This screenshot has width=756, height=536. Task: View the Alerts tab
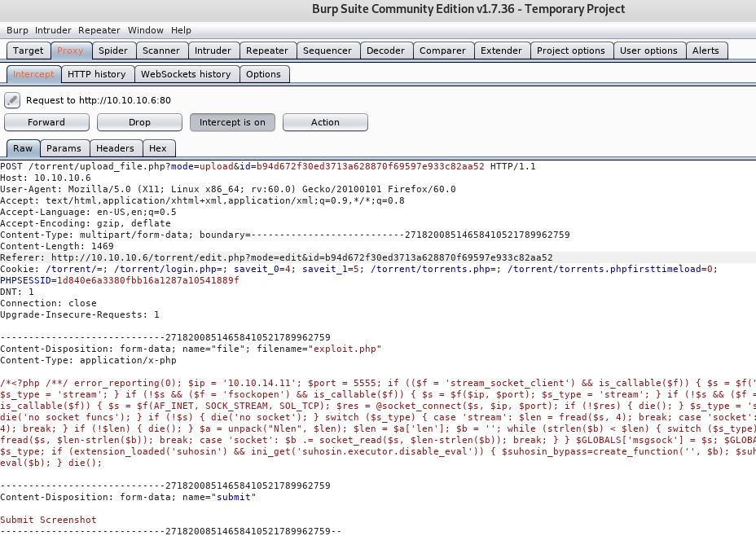(x=705, y=51)
